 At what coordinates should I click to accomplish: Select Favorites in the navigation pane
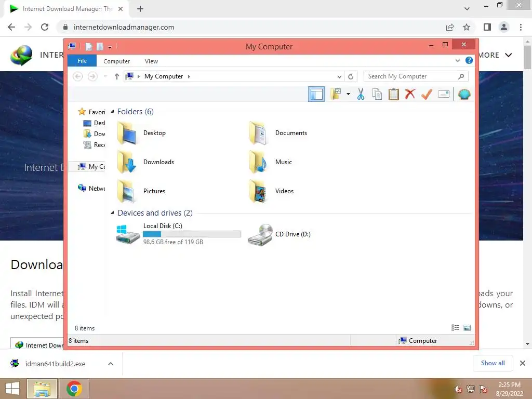91,112
